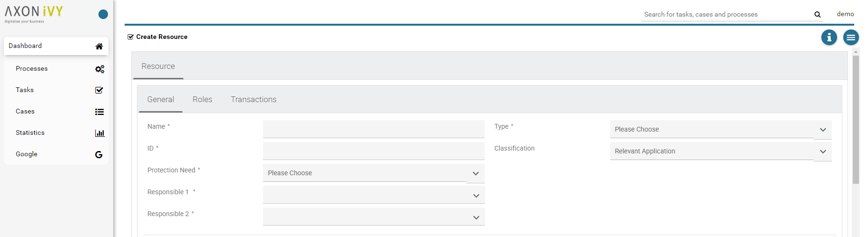Viewport: 868px width, 237px height.
Task: Expand the Classification dropdown
Action: (x=822, y=152)
